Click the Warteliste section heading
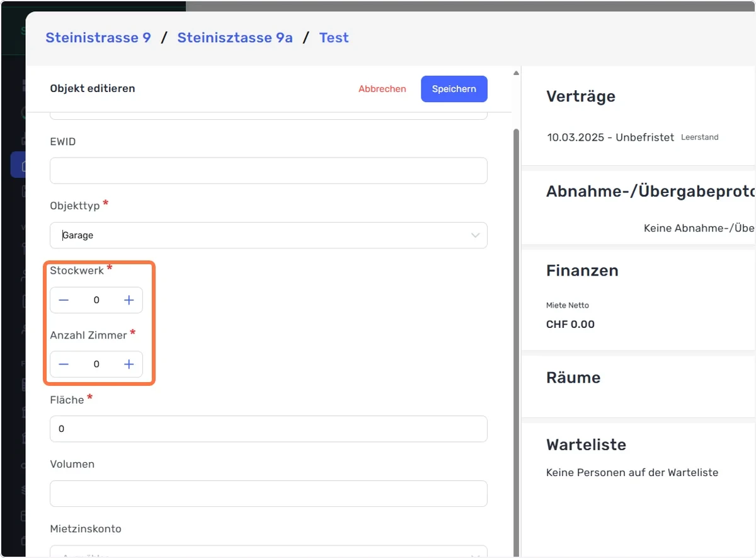Viewport: 756px width, 558px height. (586, 445)
